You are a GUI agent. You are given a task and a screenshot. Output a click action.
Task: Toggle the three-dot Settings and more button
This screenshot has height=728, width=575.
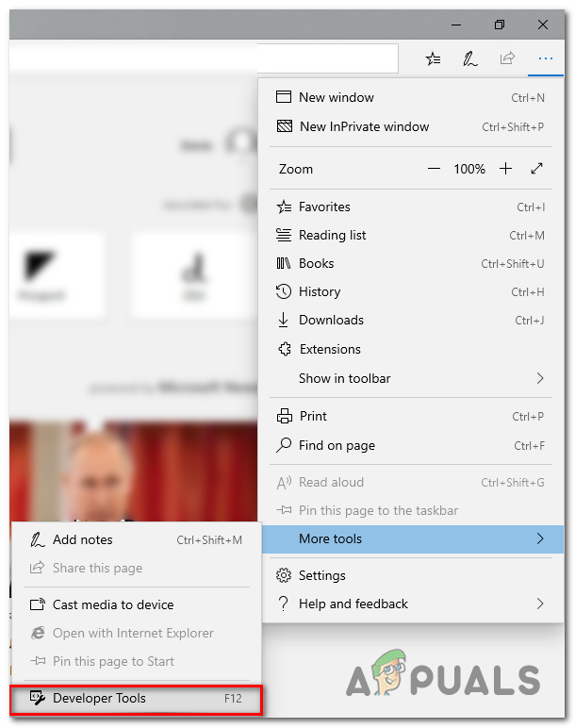pos(545,58)
